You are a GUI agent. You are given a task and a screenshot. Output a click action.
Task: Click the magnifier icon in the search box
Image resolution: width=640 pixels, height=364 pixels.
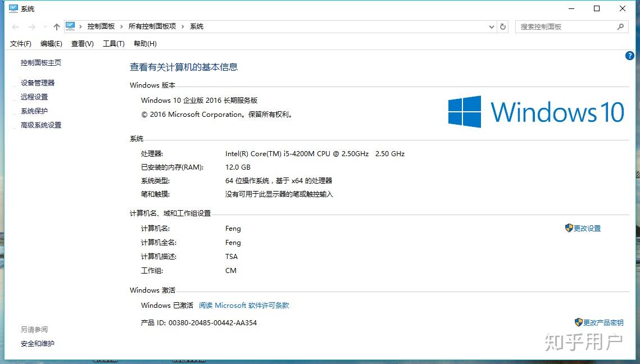tap(620, 26)
